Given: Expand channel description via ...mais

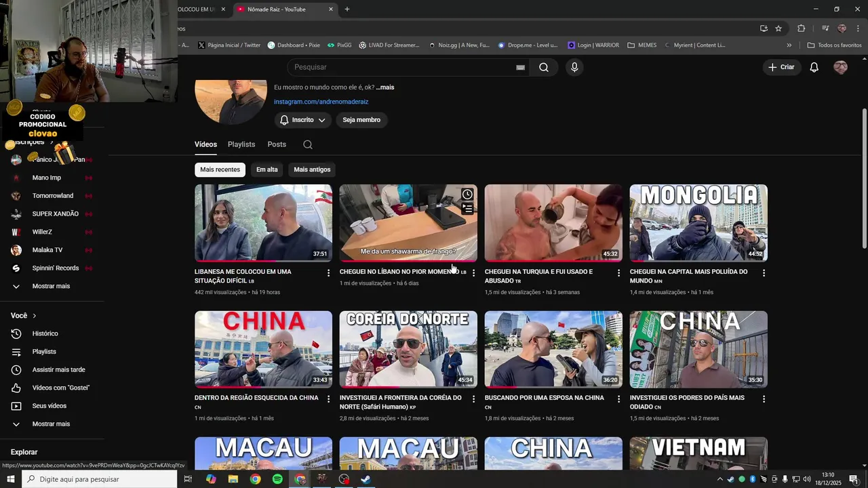Looking at the screenshot, I should click(385, 87).
